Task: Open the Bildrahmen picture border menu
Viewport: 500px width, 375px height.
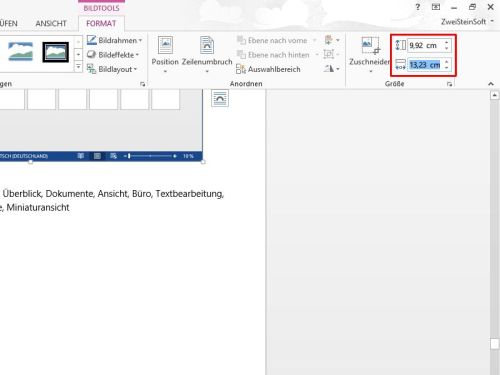Action: [114, 40]
